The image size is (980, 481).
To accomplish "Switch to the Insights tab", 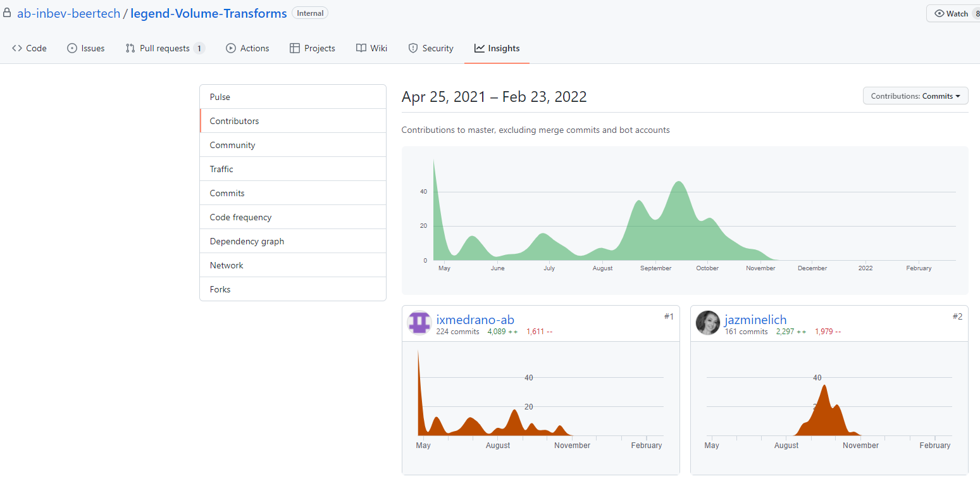I will pos(497,47).
